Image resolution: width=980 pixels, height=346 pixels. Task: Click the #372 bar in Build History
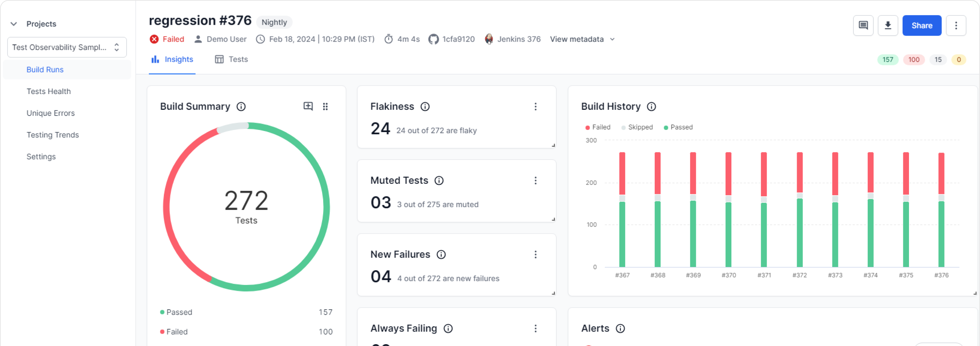(x=799, y=210)
